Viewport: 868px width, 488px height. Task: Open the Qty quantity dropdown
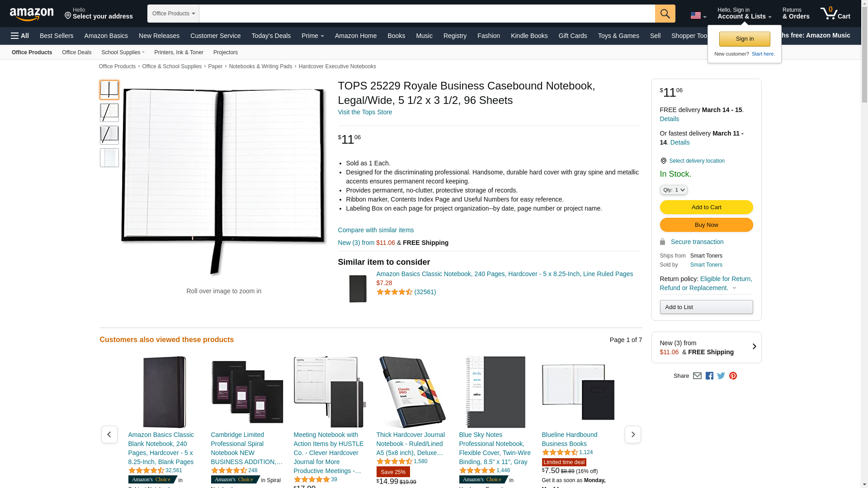click(674, 190)
